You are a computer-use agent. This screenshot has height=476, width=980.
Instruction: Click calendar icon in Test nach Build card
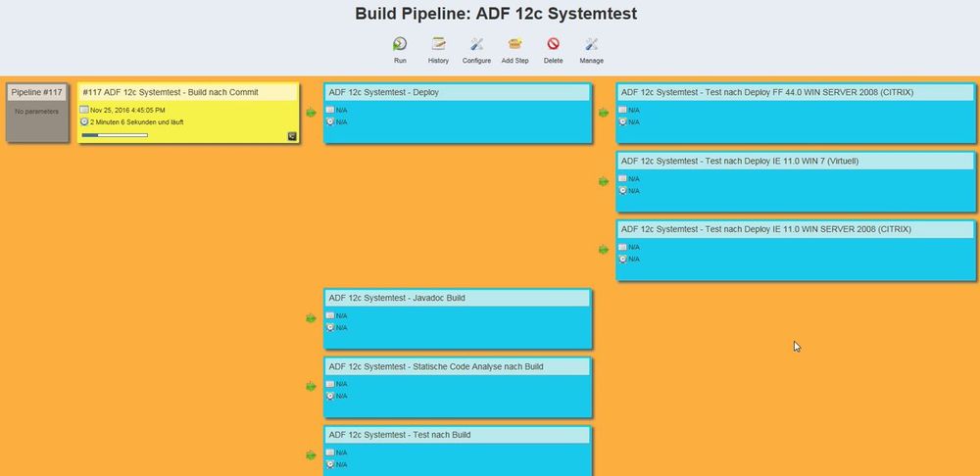point(330,452)
